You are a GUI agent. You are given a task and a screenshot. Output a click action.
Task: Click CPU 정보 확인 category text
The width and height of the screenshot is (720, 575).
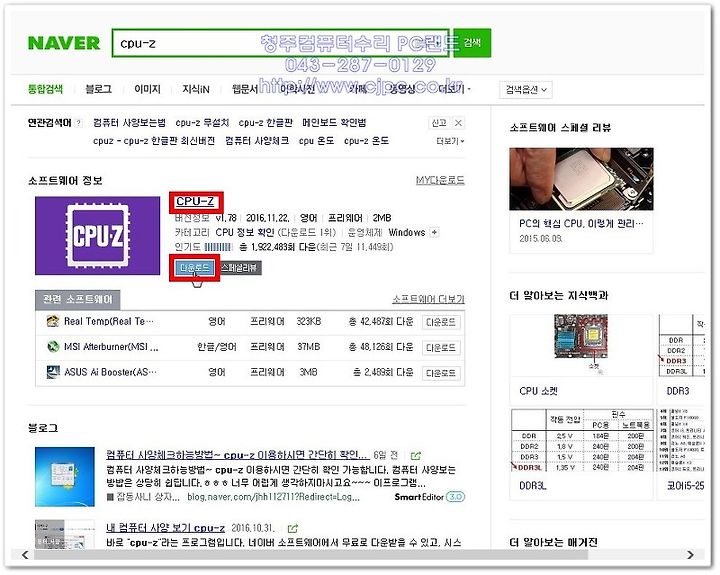(x=245, y=232)
